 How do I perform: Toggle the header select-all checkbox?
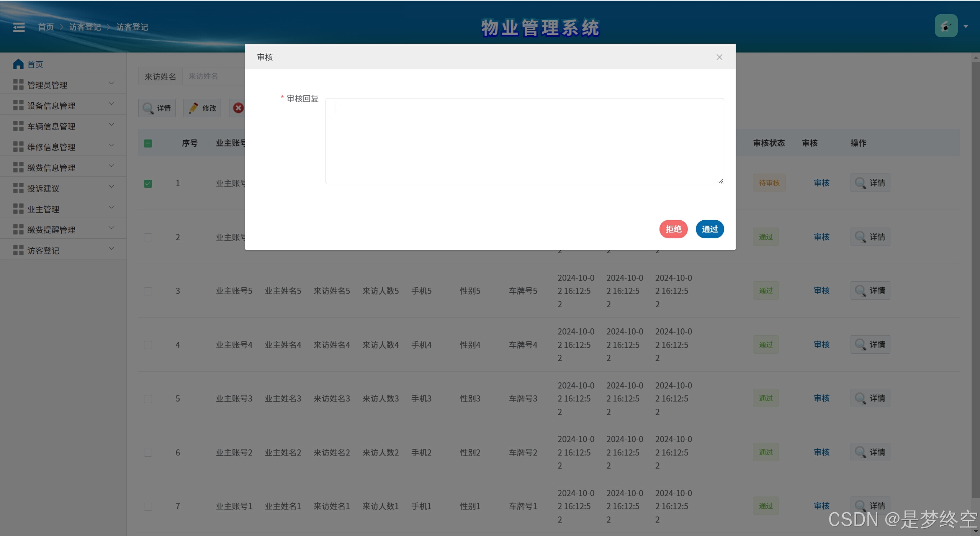148,143
